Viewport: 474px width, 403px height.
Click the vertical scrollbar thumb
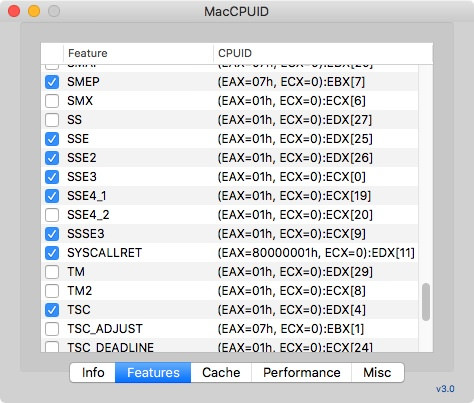(426, 302)
